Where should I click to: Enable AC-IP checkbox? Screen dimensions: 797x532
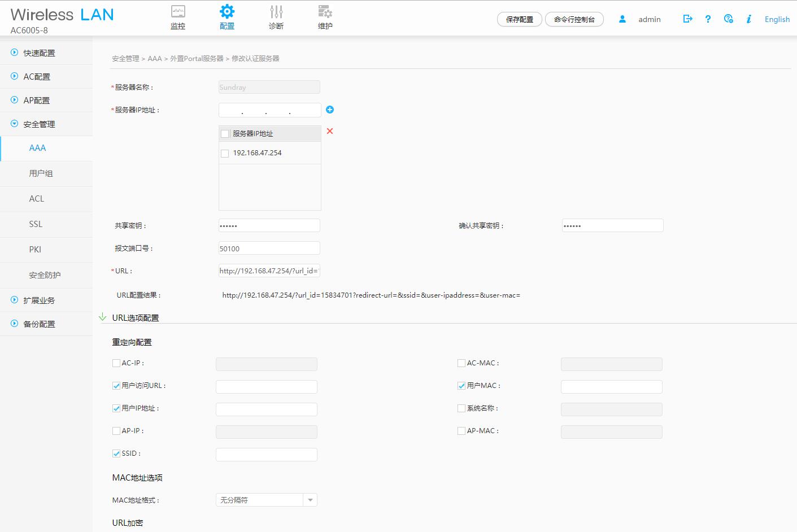(x=116, y=363)
